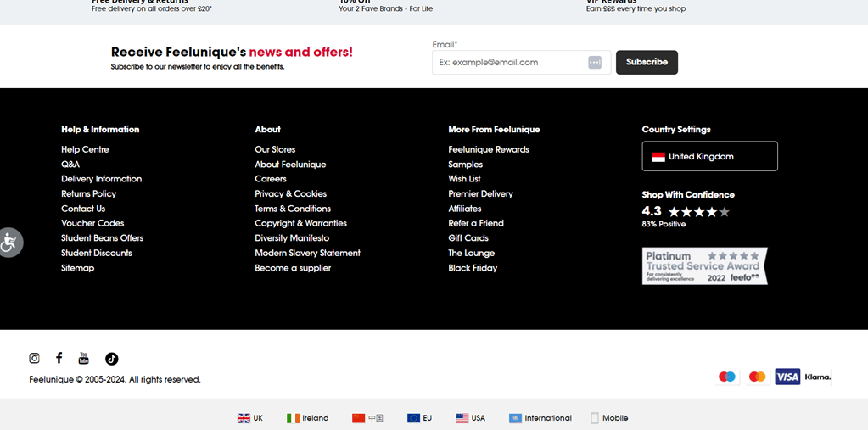This screenshot has height=430, width=868.
Task: Click the '83% Positive' rating text
Action: tap(664, 224)
